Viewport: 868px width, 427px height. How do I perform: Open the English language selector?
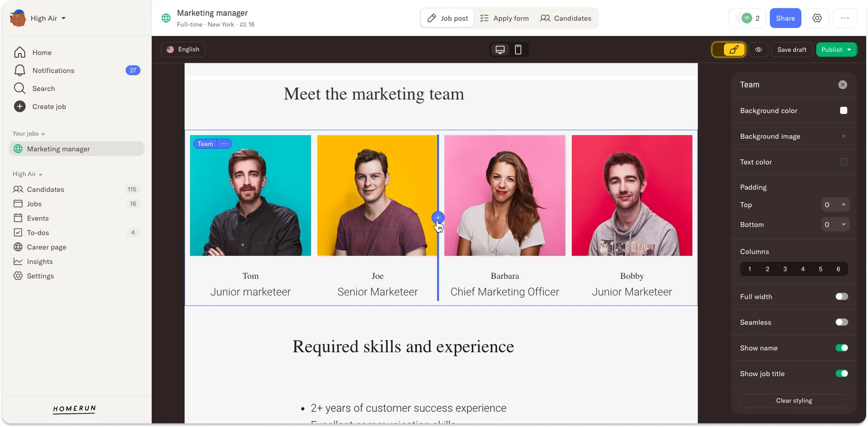click(183, 50)
